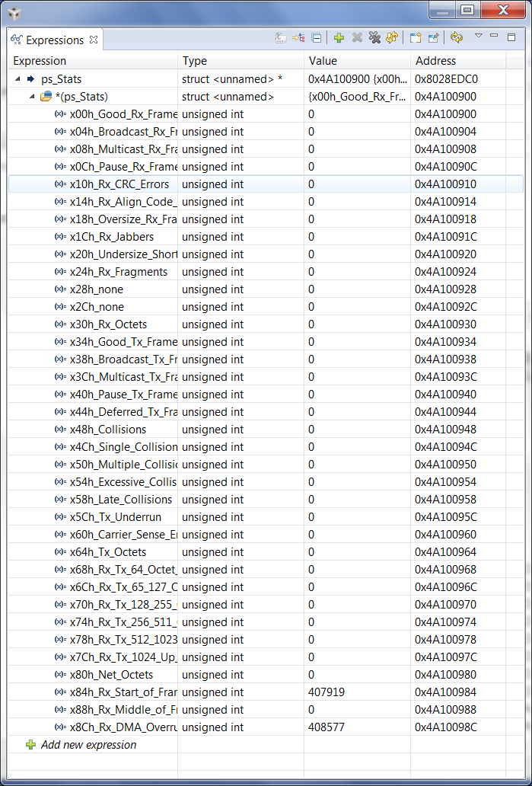Click the Expression column header
The image size is (532, 786).
tap(93, 61)
